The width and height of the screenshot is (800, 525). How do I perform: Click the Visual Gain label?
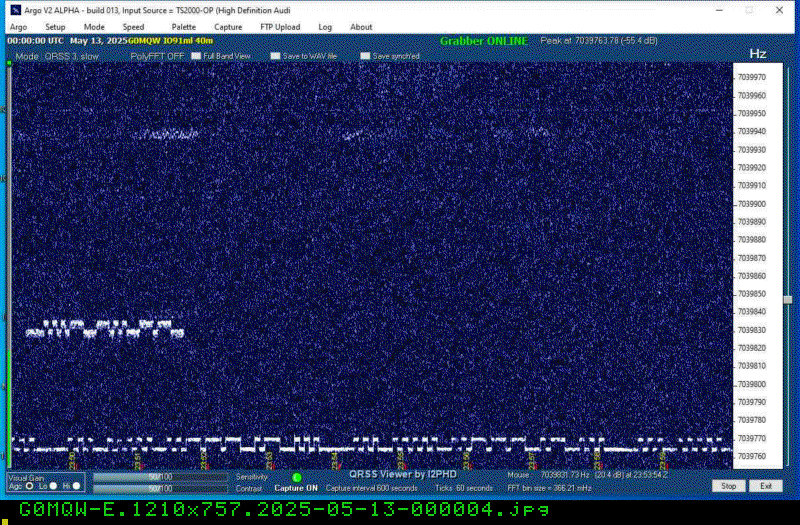point(27,478)
